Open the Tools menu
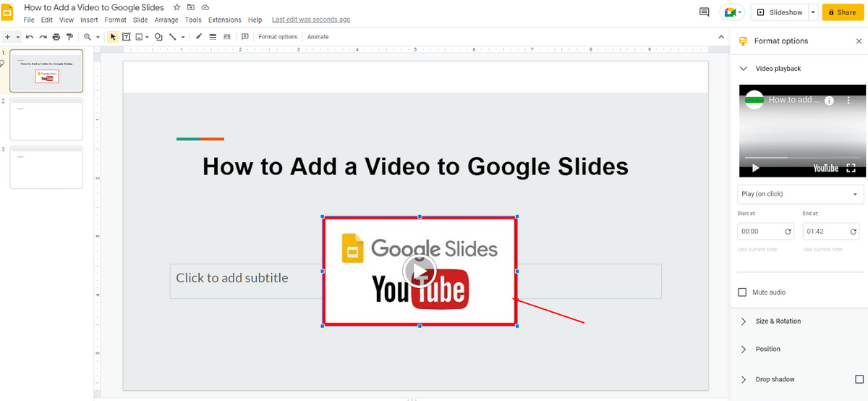 [x=193, y=20]
